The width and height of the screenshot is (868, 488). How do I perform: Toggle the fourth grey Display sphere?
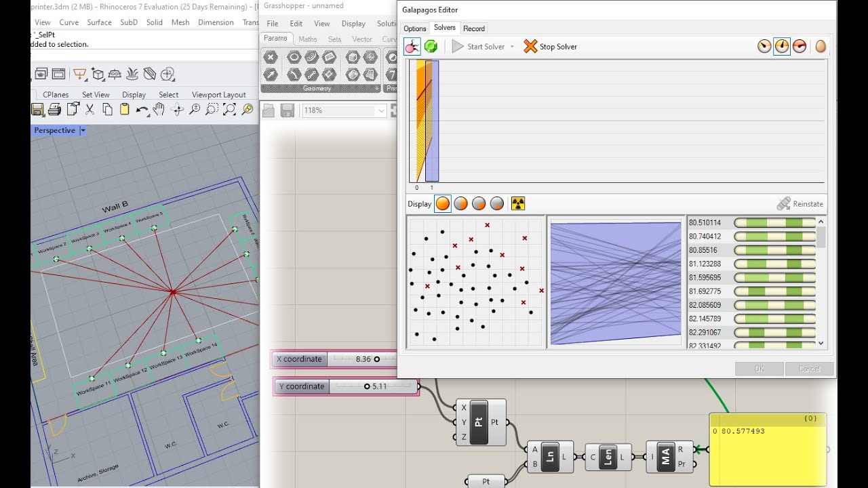(x=497, y=203)
